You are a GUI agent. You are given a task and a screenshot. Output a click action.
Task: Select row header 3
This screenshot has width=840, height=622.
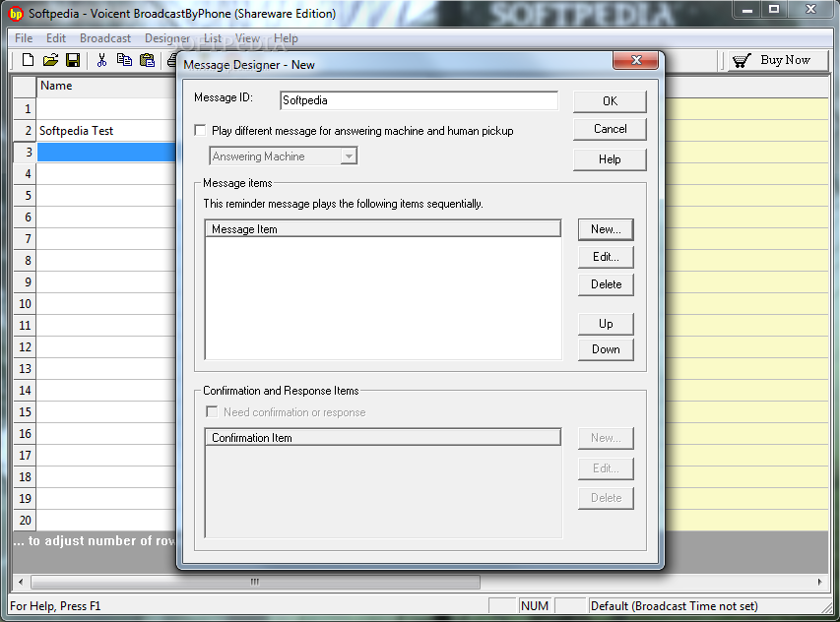click(26, 153)
